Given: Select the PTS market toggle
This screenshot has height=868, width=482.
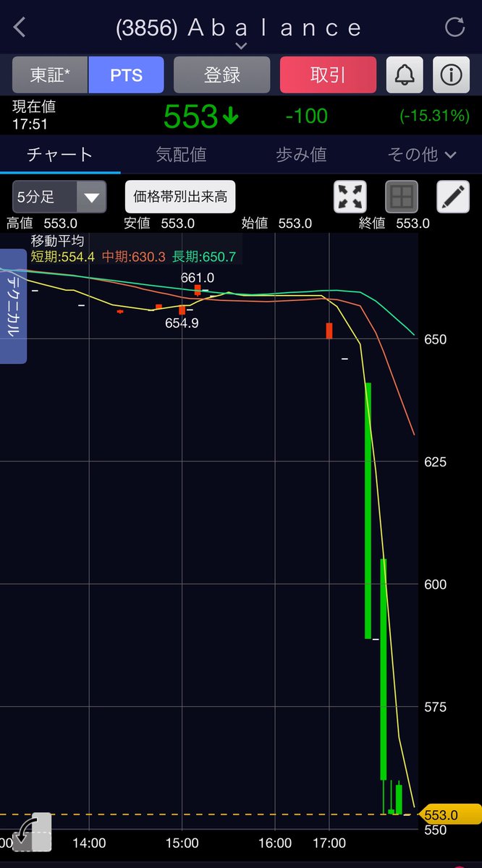Looking at the screenshot, I should [x=126, y=75].
